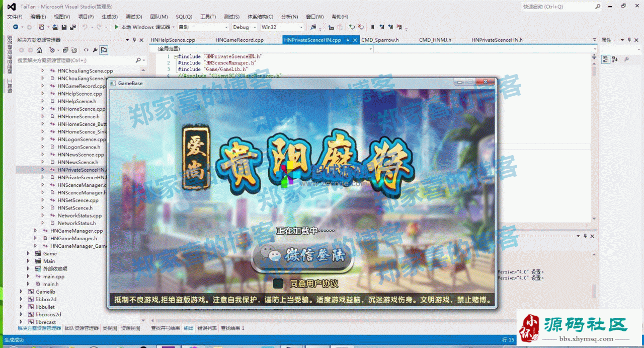Screen dimensions: 644x348
Task: Click the Properties wrench icon in Solution Explorer
Action: click(x=95, y=50)
